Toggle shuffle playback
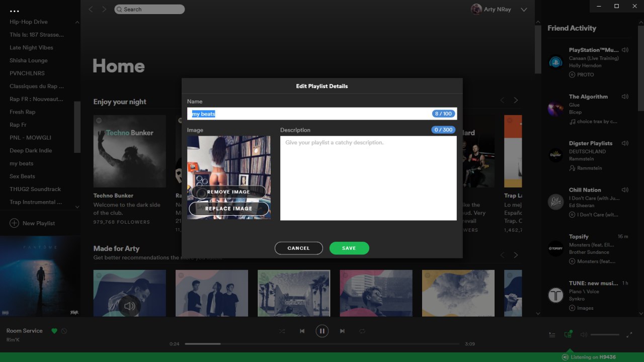This screenshot has height=362, width=644. coord(282,331)
